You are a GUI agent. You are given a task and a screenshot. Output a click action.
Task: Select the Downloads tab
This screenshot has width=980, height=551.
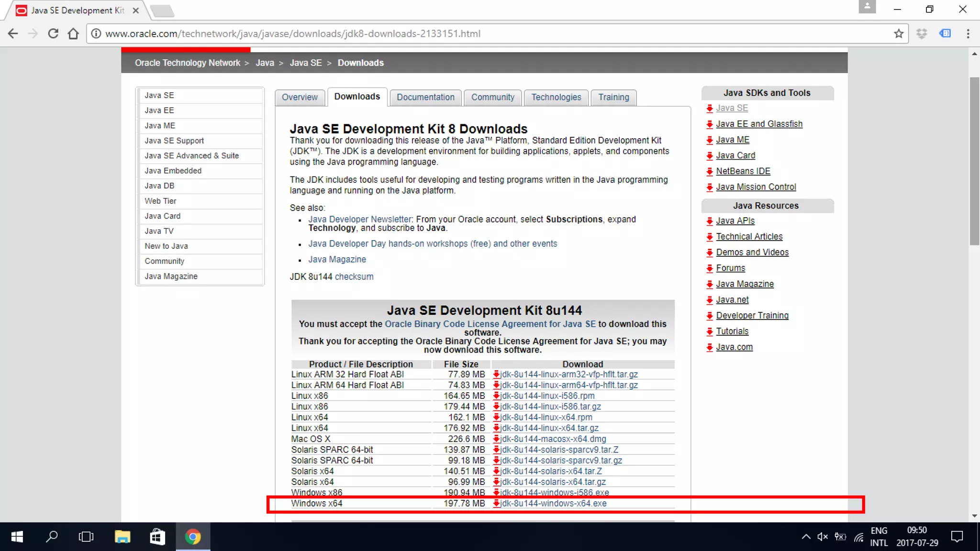pyautogui.click(x=357, y=97)
